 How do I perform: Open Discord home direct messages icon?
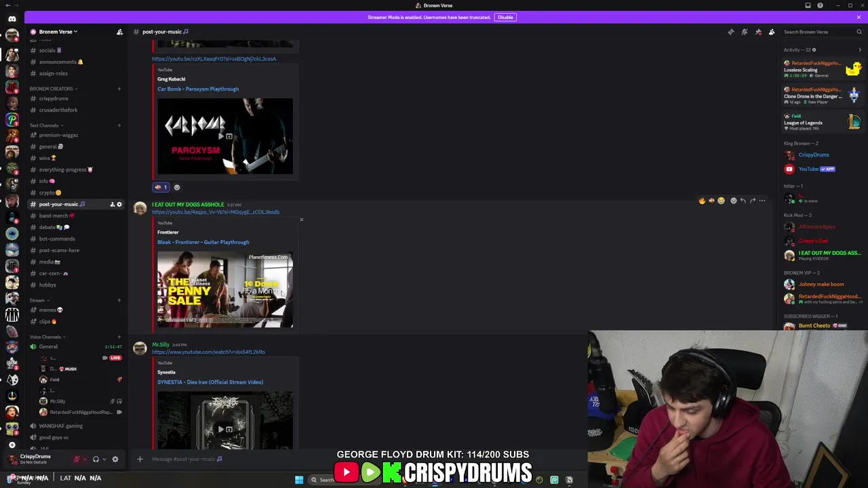[x=12, y=18]
